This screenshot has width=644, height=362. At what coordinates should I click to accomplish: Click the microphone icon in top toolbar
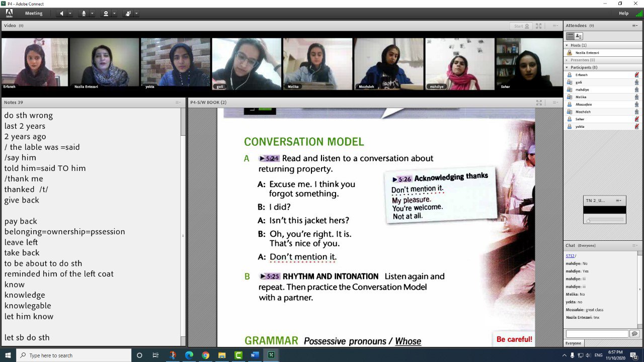tap(84, 14)
